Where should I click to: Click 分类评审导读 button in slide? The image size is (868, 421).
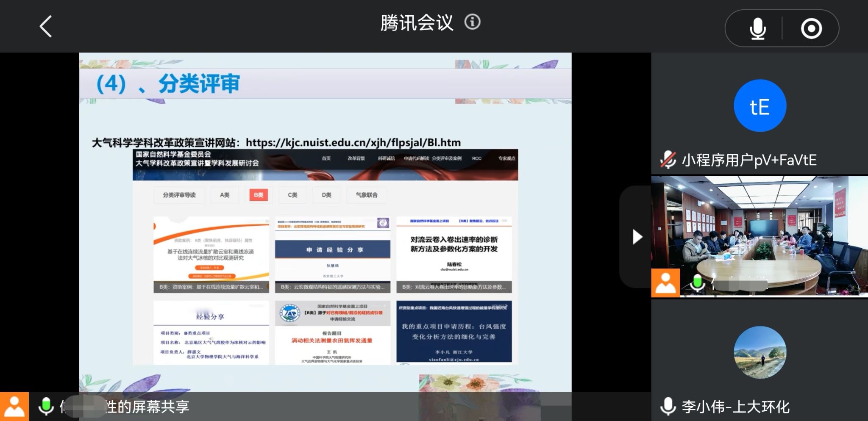(179, 195)
